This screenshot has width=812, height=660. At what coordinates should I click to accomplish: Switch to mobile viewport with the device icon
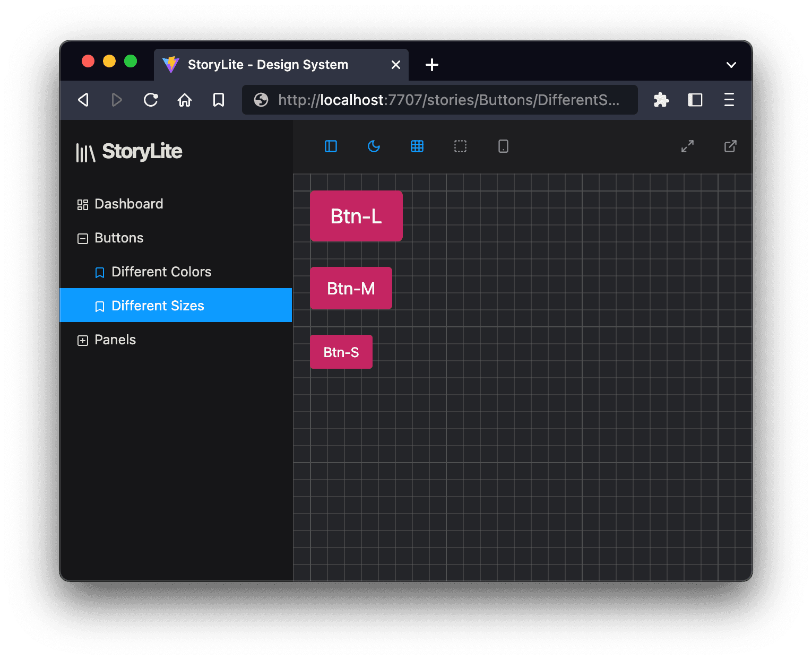click(503, 146)
